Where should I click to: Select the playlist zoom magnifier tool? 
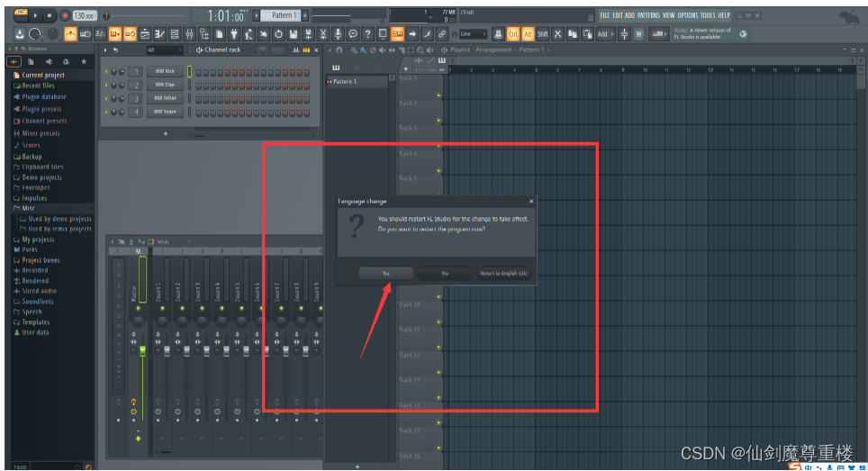tap(420, 50)
